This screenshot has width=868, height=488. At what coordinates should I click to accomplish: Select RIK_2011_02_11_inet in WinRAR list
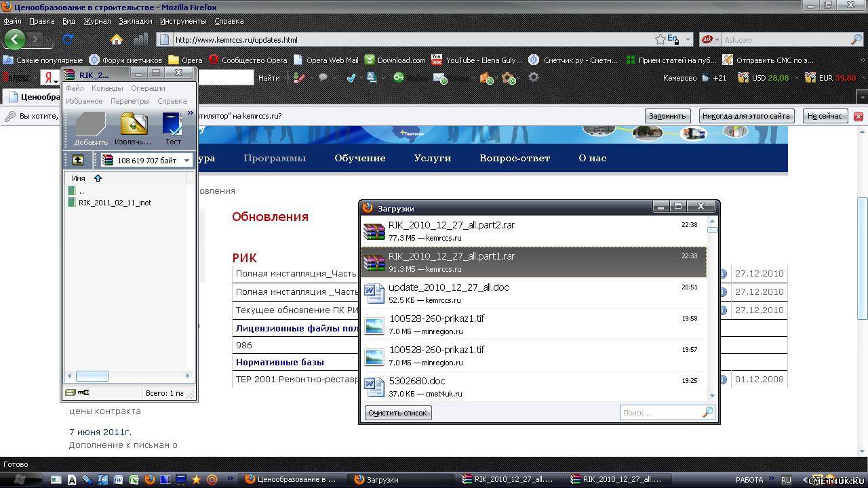click(x=115, y=203)
